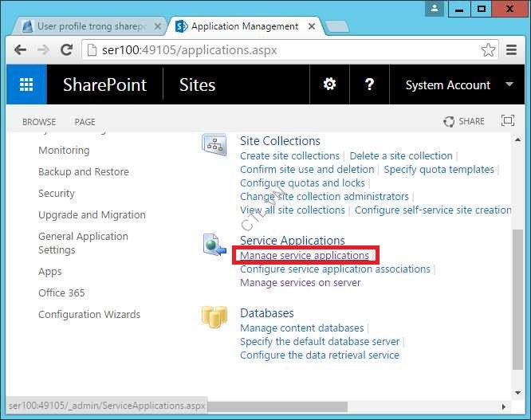Open General Application Settings link
Image resolution: width=531 pixels, height=420 pixels.
pos(83,243)
